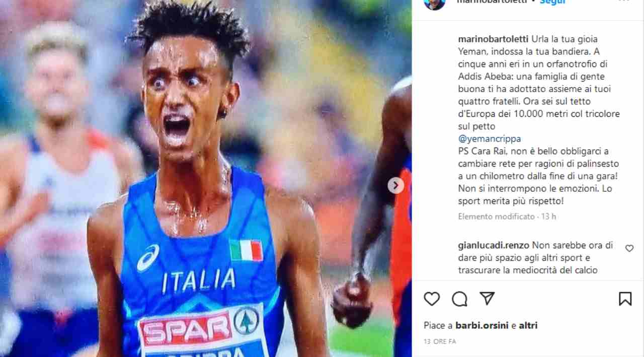Screen dimensions: 644x357
Task: Click the 13 h caption timestamp
Action: coord(548,217)
